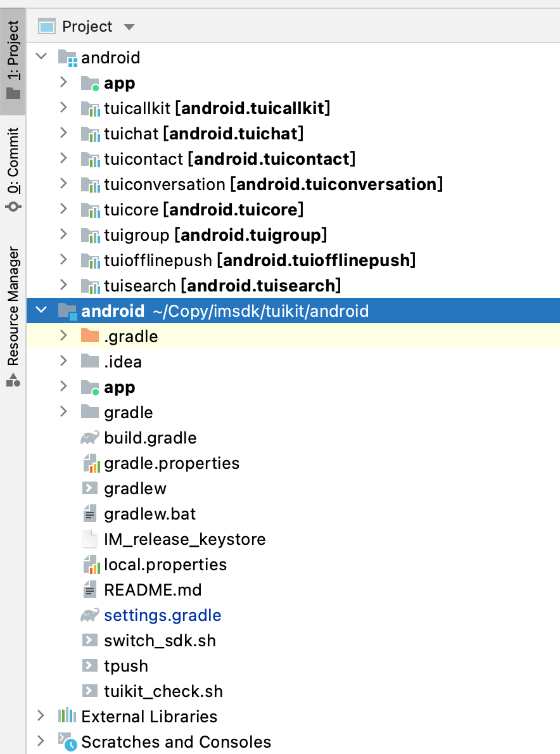Click the External Libraries bar icon
Viewport: 560px width, 754px height.
67,716
